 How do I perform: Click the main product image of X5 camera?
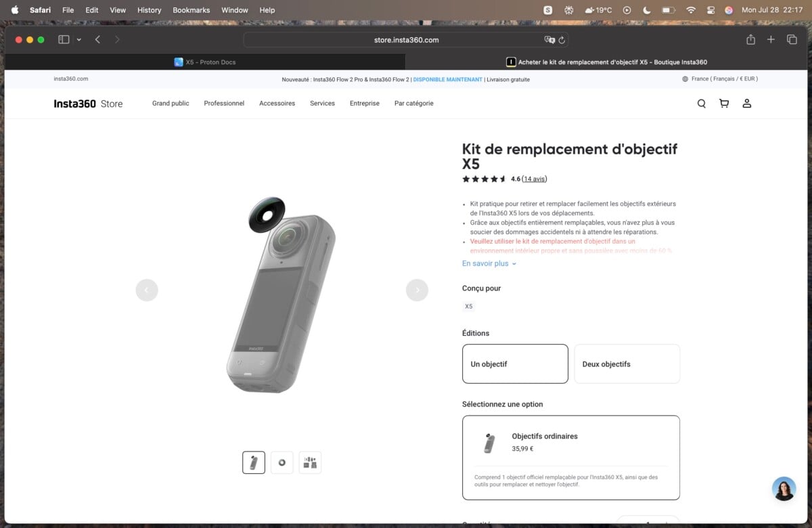pos(281,295)
